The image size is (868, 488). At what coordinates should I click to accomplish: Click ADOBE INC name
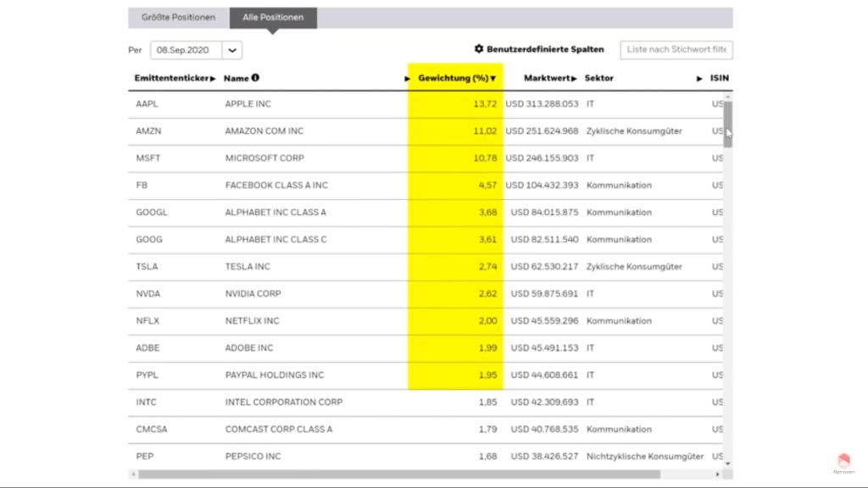(249, 348)
